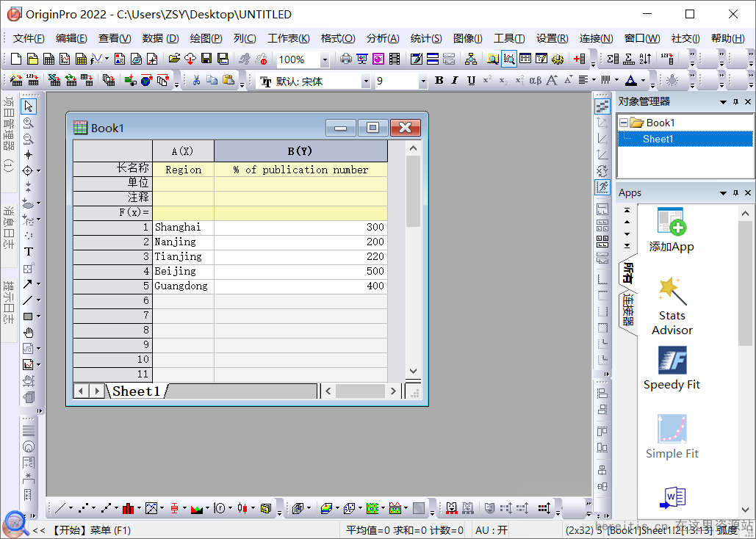Create a new project icon
The height and width of the screenshot is (539, 756).
16,59
